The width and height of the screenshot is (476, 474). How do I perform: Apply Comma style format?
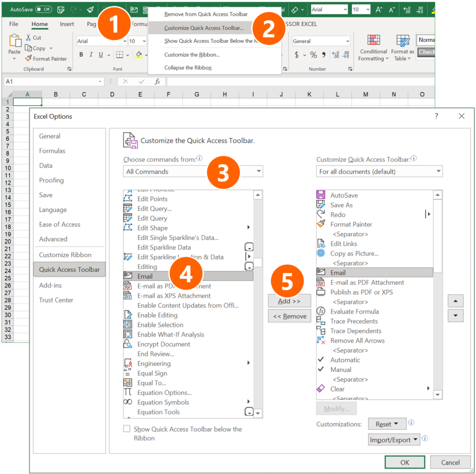(324, 55)
